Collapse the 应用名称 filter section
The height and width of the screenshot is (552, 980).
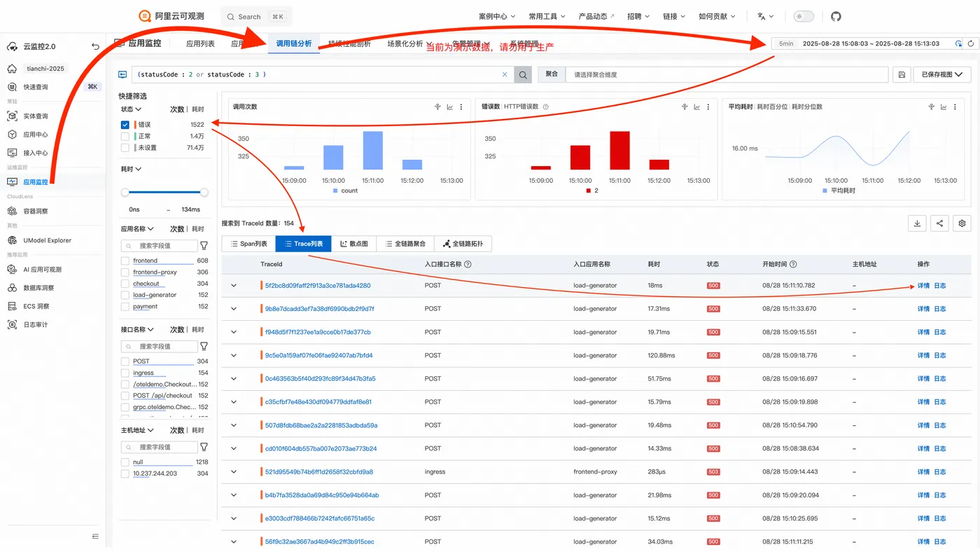137,229
